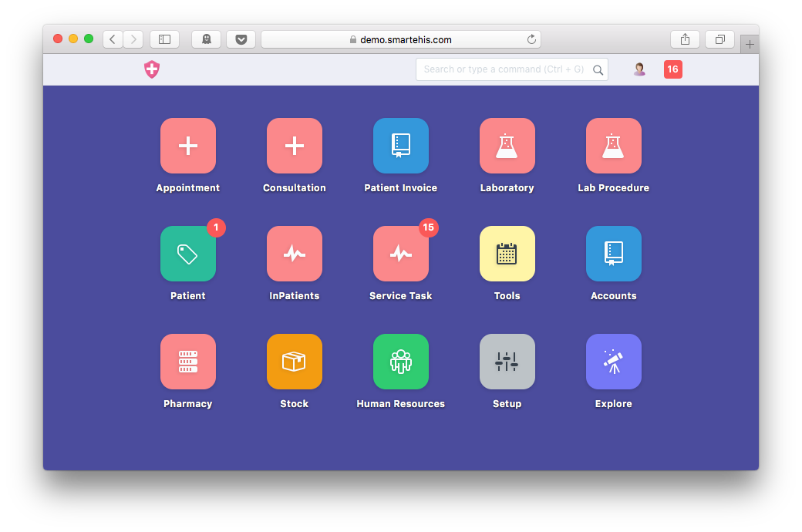
Task: Open the InPatients module
Action: [x=294, y=254]
